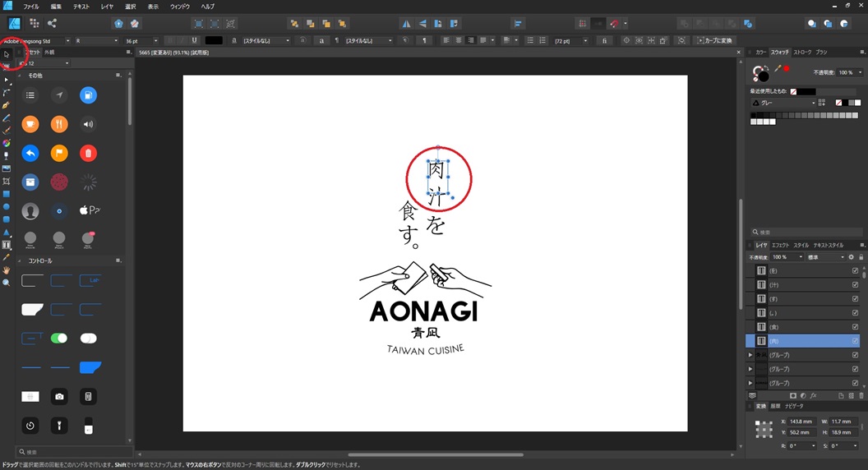The image size is (868, 470).
Task: Click the white off-toggle asset
Action: coord(89,339)
